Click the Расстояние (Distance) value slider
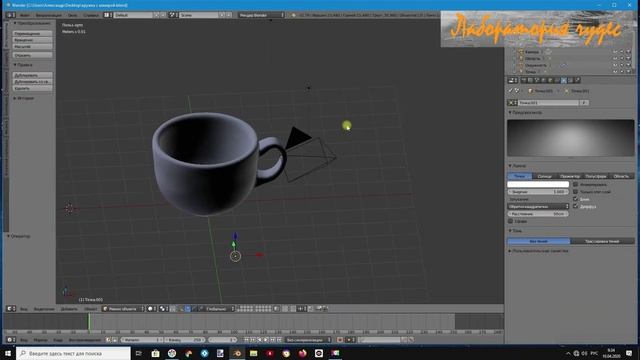 click(x=538, y=214)
